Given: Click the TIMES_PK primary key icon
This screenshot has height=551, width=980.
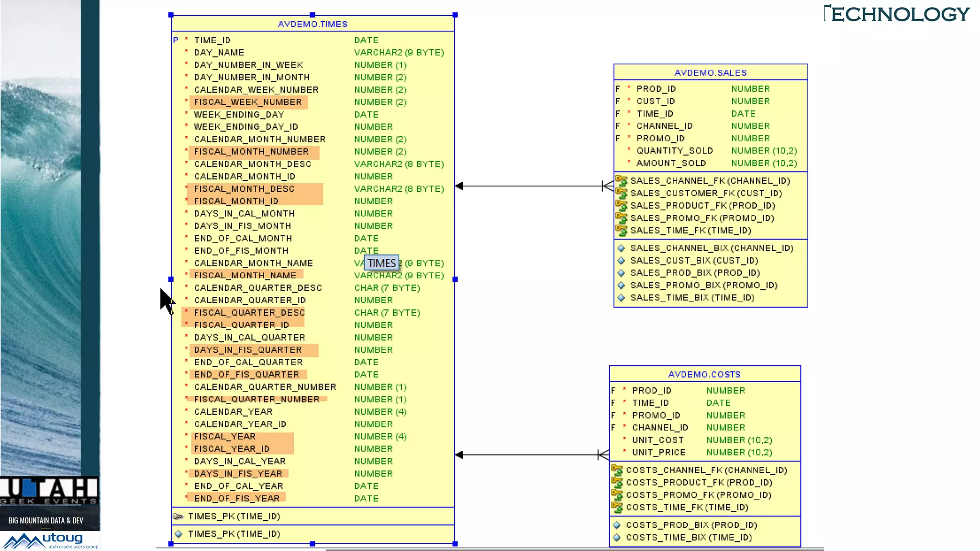Looking at the screenshot, I should click(x=178, y=516).
